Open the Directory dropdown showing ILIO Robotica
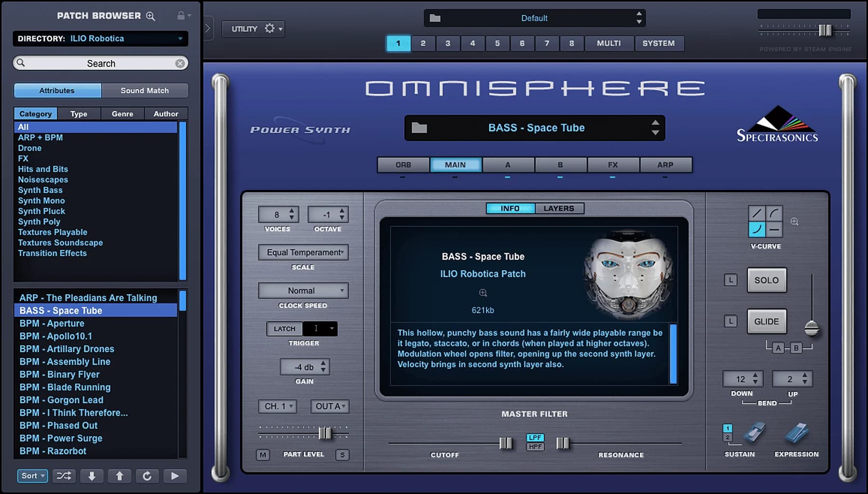Screen dimensions: 868x494 tap(100, 39)
